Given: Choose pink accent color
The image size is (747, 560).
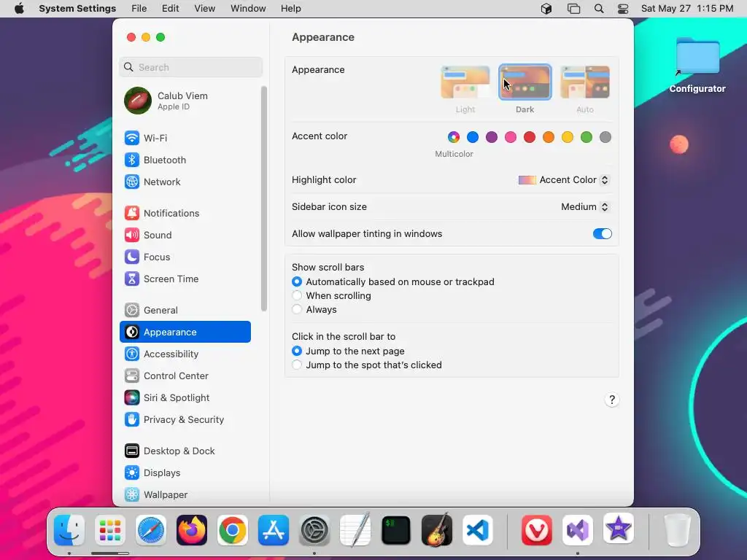Looking at the screenshot, I should (511, 137).
